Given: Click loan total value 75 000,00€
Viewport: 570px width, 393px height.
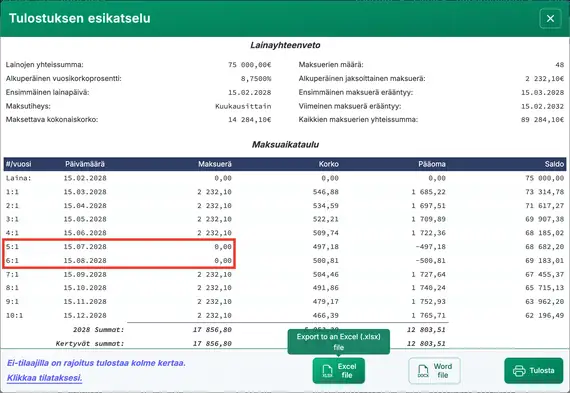Looking at the screenshot, I should coord(249,65).
